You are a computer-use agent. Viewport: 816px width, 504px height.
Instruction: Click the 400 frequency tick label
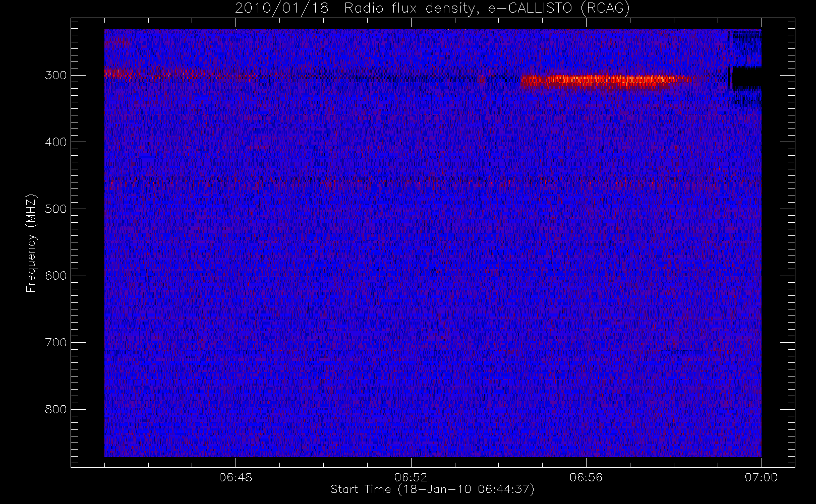pos(55,142)
